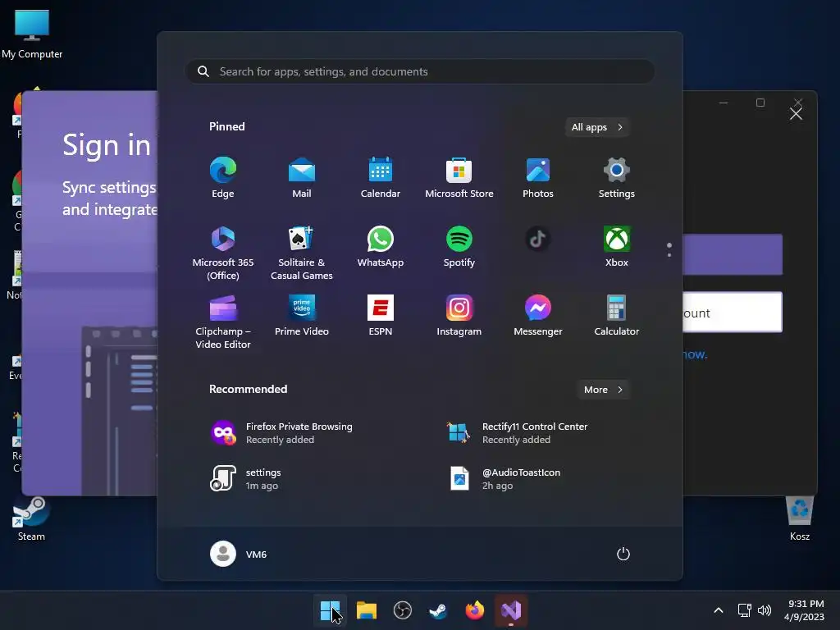840x630 pixels.
Task: Open the VM6 user account menu
Action: coord(239,554)
